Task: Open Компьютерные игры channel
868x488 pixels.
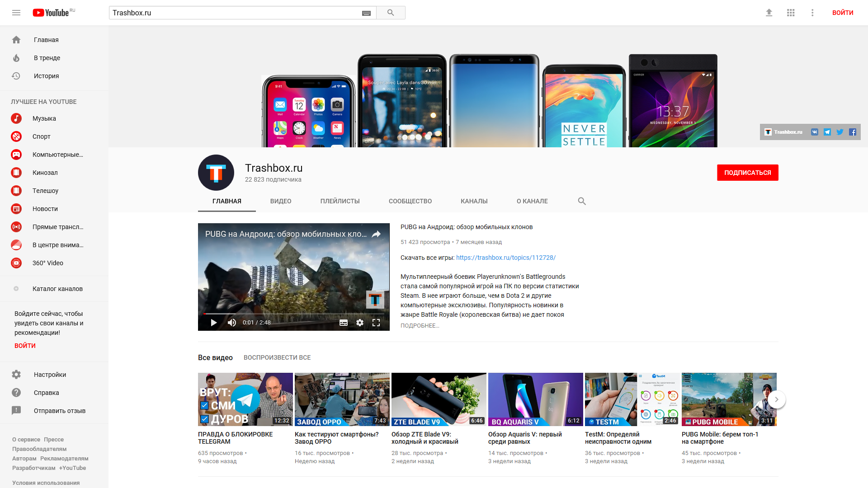Action: tap(54, 155)
